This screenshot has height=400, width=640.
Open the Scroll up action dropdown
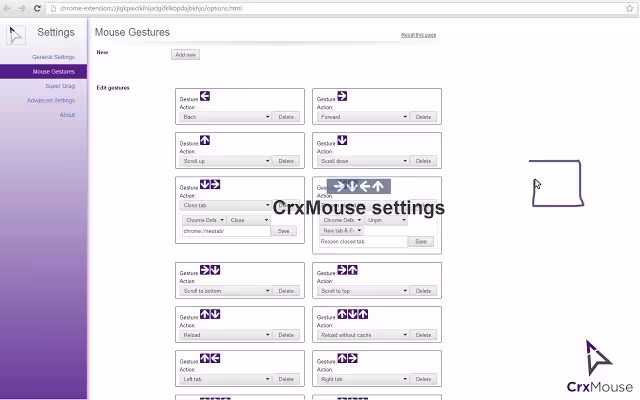tap(225, 161)
